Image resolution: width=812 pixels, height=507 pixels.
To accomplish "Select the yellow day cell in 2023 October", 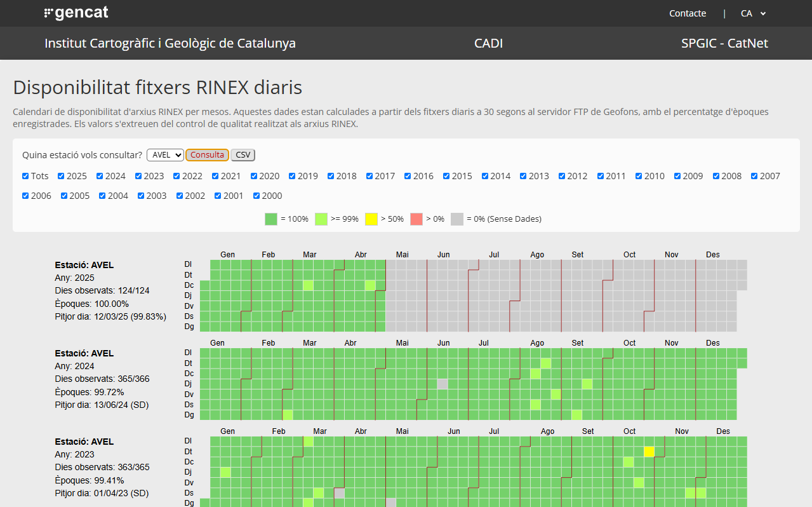I will pyautogui.click(x=649, y=452).
